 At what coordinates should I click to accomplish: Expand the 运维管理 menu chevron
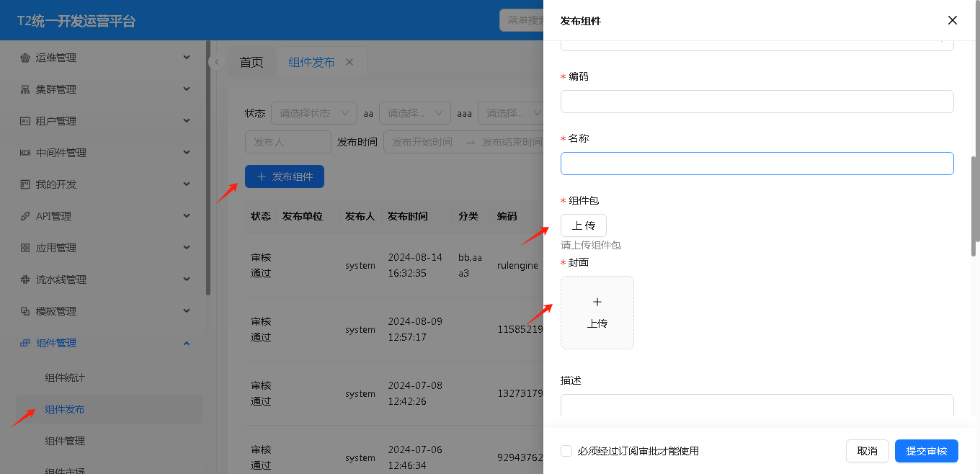187,58
